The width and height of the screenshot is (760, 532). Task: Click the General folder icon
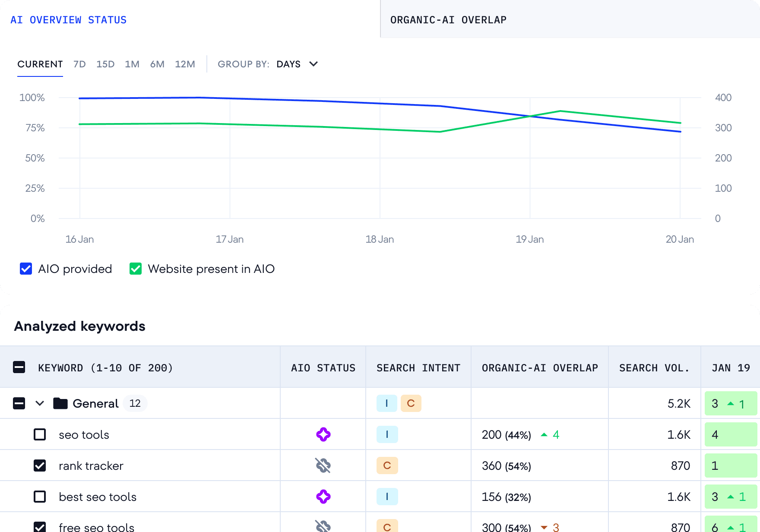pos(60,403)
